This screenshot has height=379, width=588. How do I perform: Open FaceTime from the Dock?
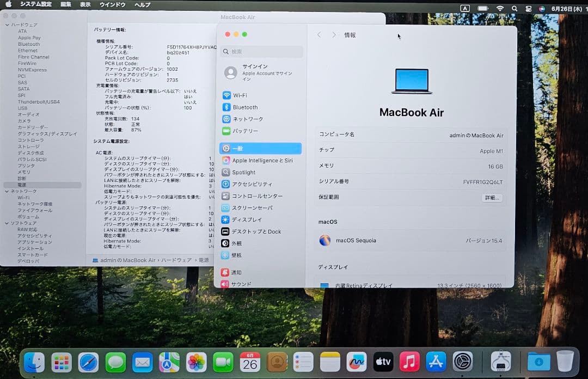223,363
